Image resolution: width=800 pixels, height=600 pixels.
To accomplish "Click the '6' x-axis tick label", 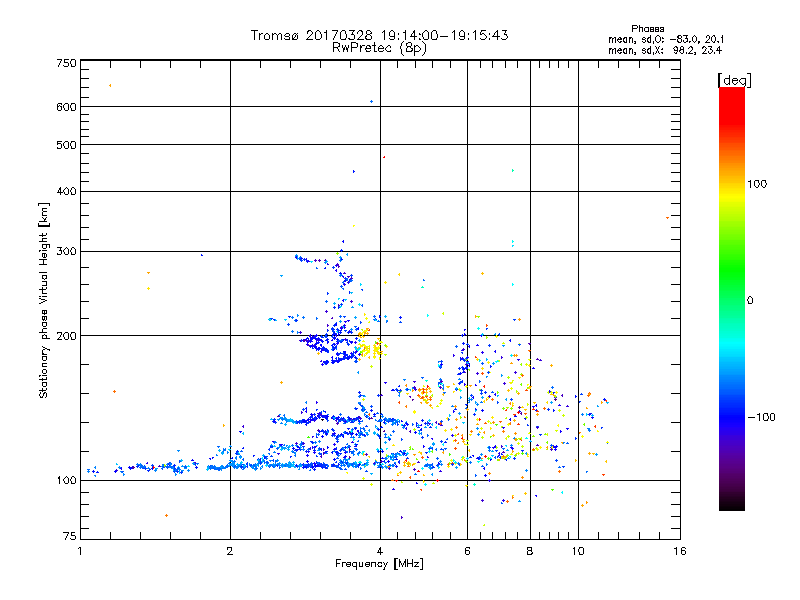I will tap(467, 551).
